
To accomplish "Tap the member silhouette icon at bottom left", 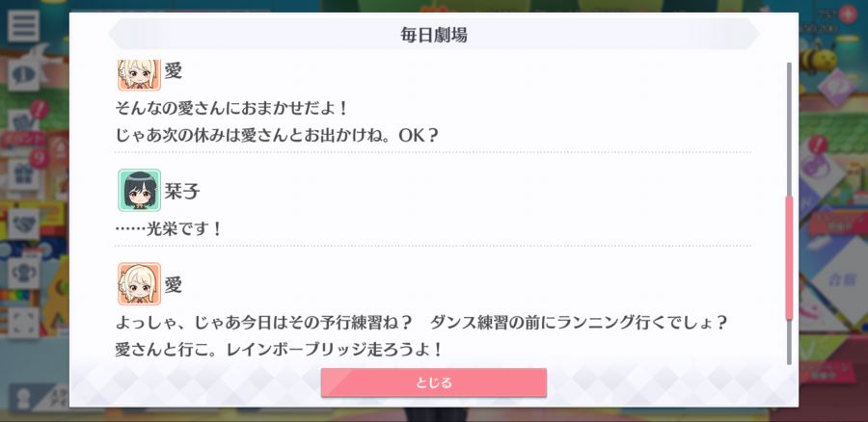I will coord(23,399).
